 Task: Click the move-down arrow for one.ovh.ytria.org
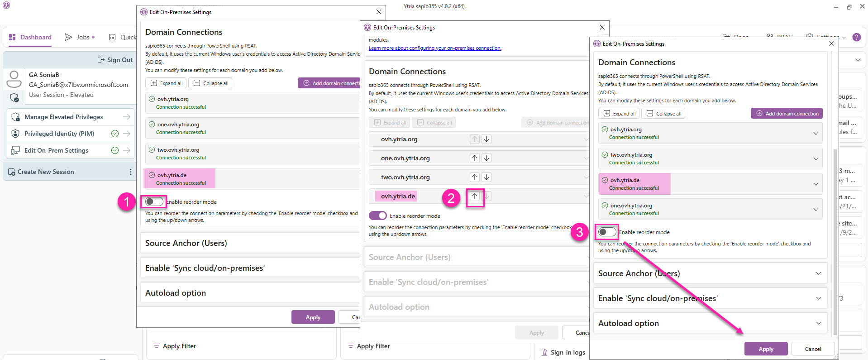(486, 158)
